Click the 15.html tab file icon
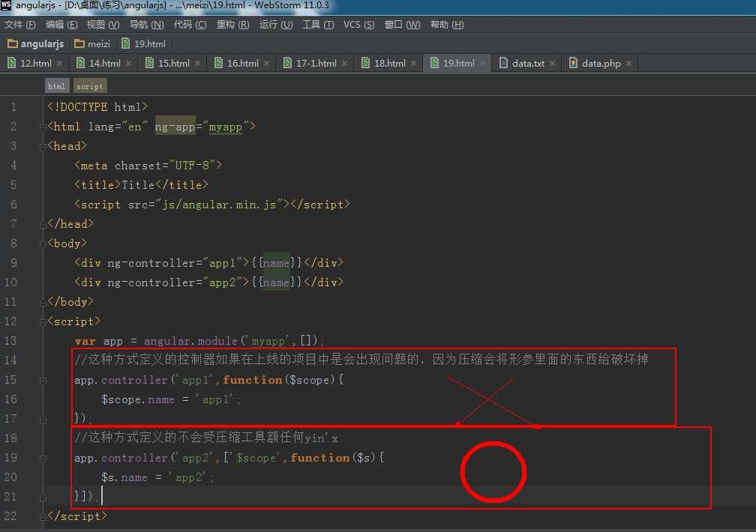756x532 pixels. tap(150, 63)
